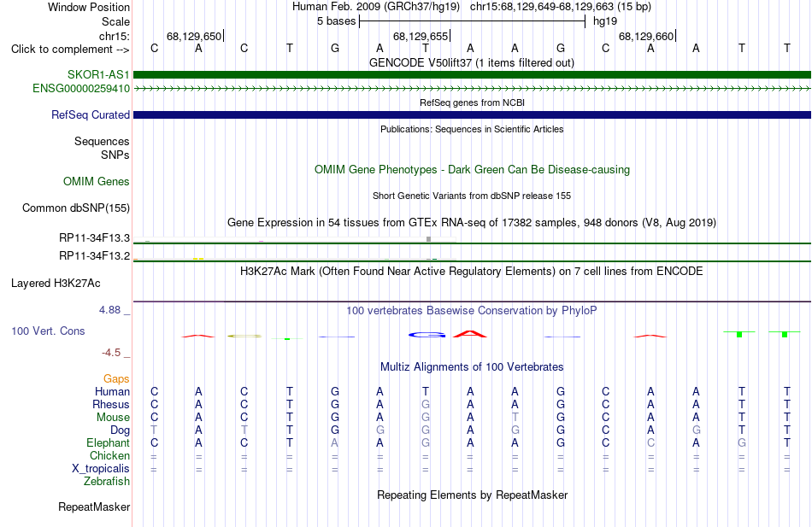Click the dark blue RefSeq Curated bar
This screenshot has height=527, width=812.
click(472, 114)
